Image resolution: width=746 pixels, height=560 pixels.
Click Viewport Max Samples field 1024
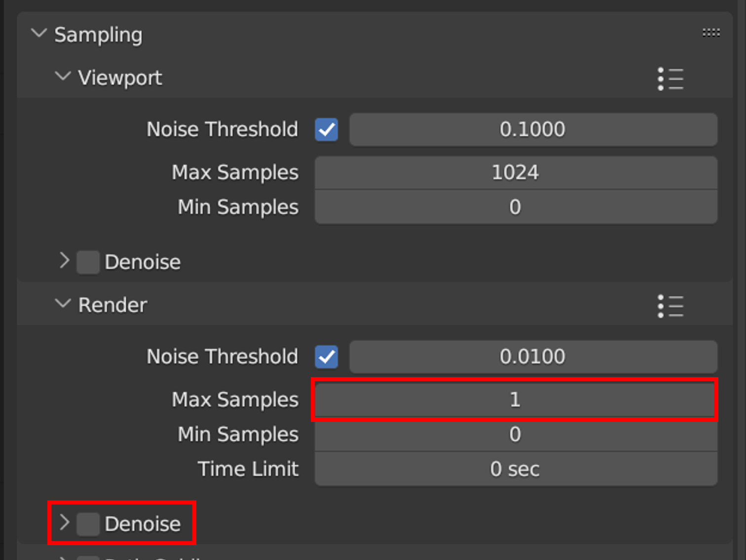tap(516, 173)
